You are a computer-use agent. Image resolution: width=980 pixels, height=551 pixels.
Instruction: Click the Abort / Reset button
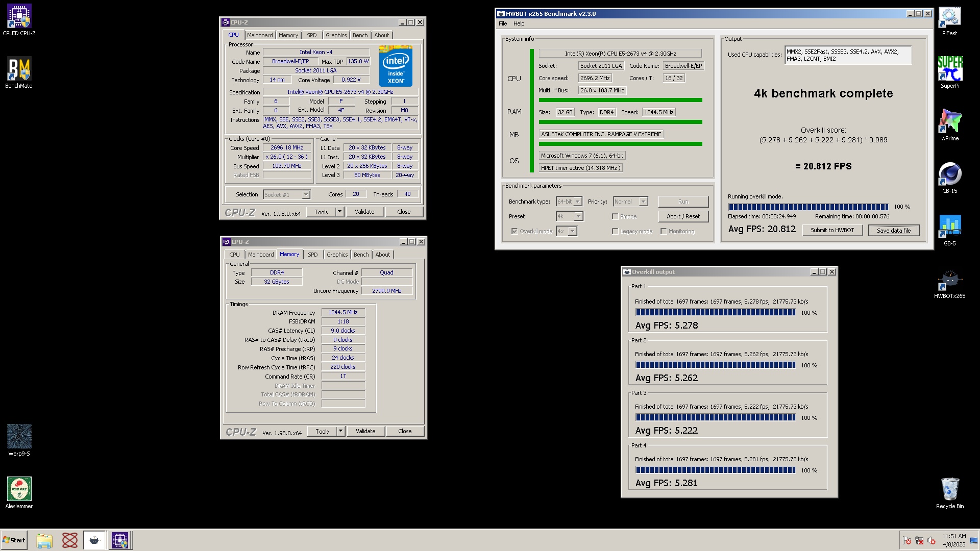pos(683,216)
